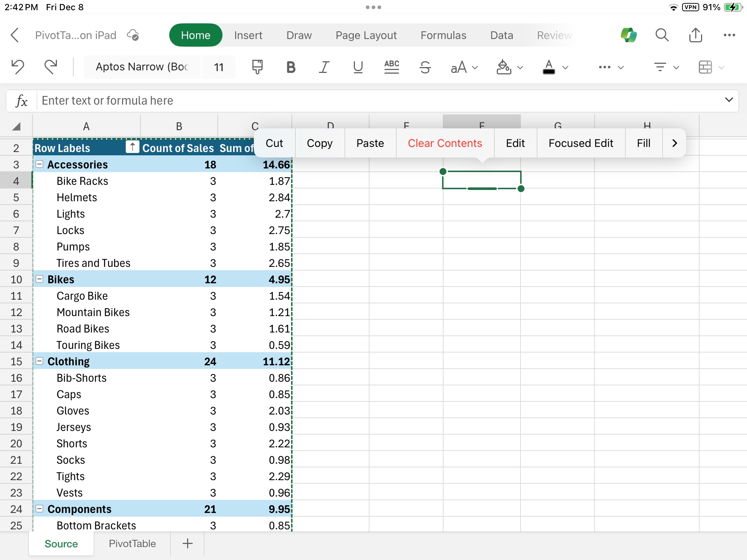747x560 pixels.
Task: Toggle strikethrough formatting
Action: pyautogui.click(x=425, y=67)
